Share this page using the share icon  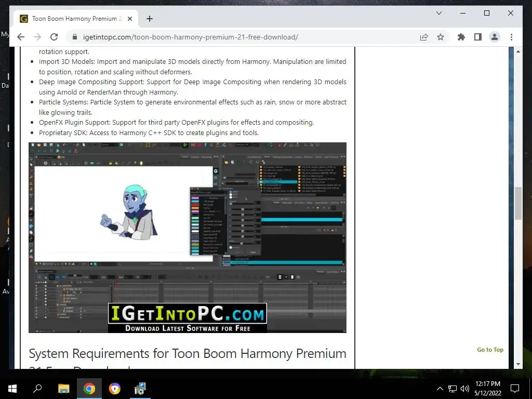click(x=424, y=37)
